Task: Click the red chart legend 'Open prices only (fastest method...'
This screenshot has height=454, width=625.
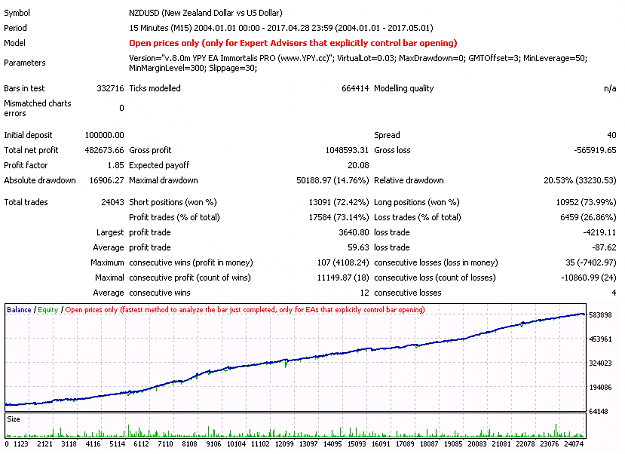Action: click(245, 310)
